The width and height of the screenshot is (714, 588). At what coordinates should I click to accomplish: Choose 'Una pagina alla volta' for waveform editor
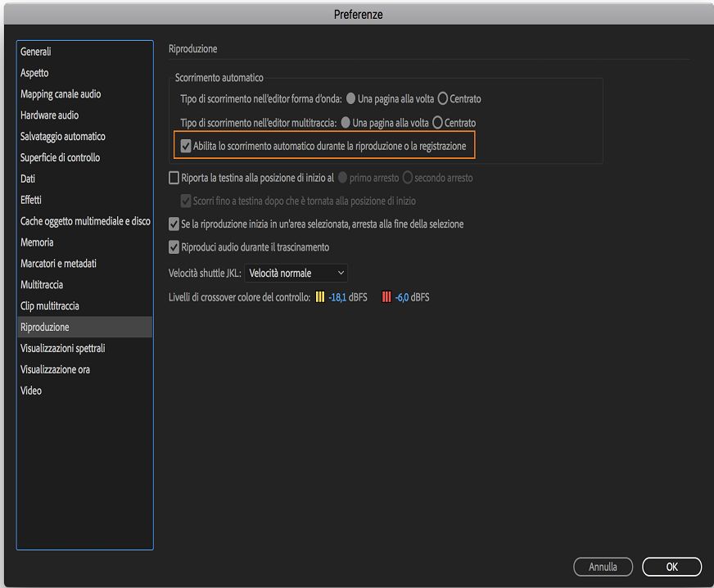point(351,99)
